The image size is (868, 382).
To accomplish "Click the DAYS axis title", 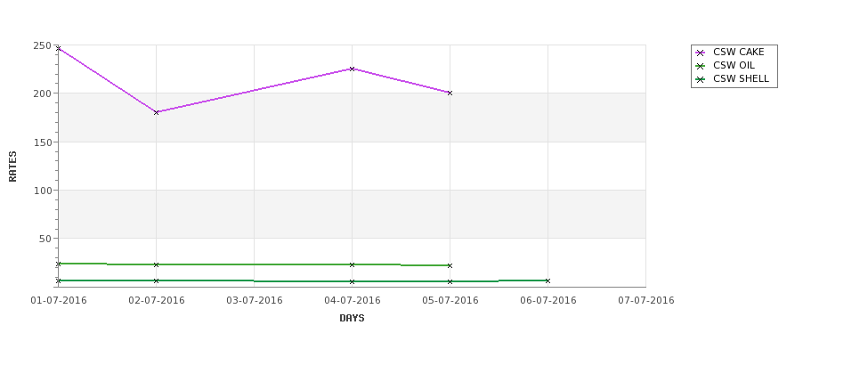I will pyautogui.click(x=352, y=318).
